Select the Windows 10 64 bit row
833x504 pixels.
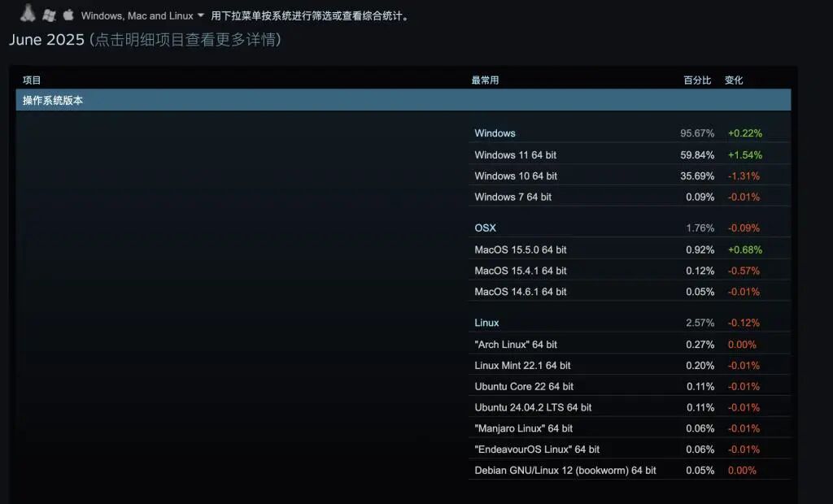[630, 176]
